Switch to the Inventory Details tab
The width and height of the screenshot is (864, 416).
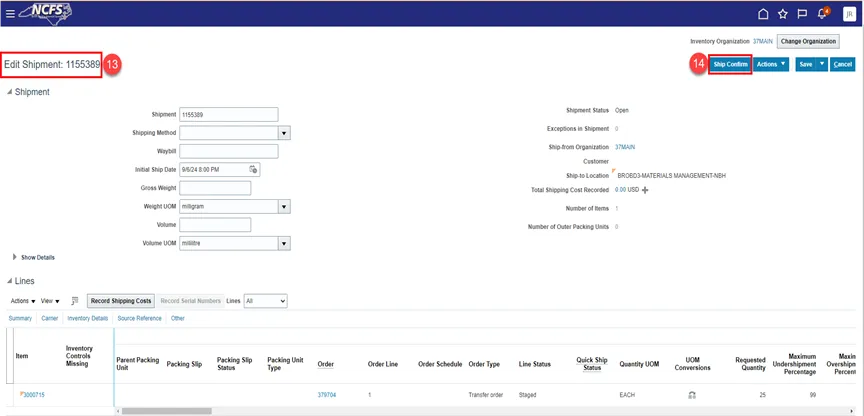coord(87,319)
